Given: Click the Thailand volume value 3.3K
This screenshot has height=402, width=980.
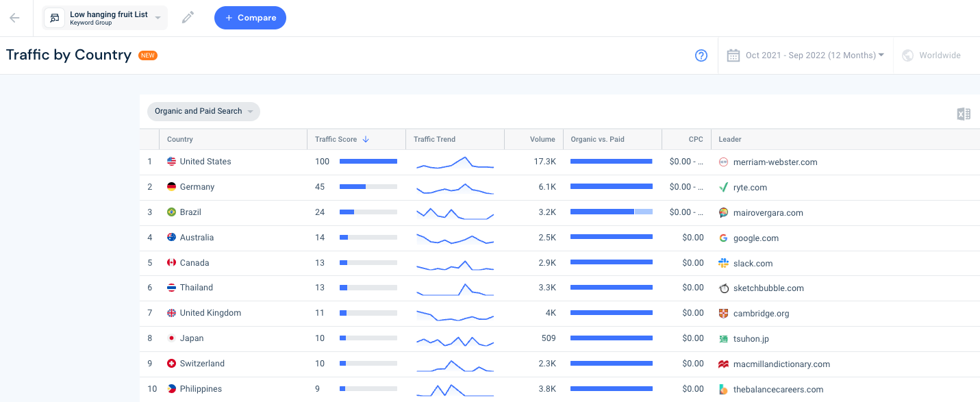Looking at the screenshot, I should pos(546,288).
